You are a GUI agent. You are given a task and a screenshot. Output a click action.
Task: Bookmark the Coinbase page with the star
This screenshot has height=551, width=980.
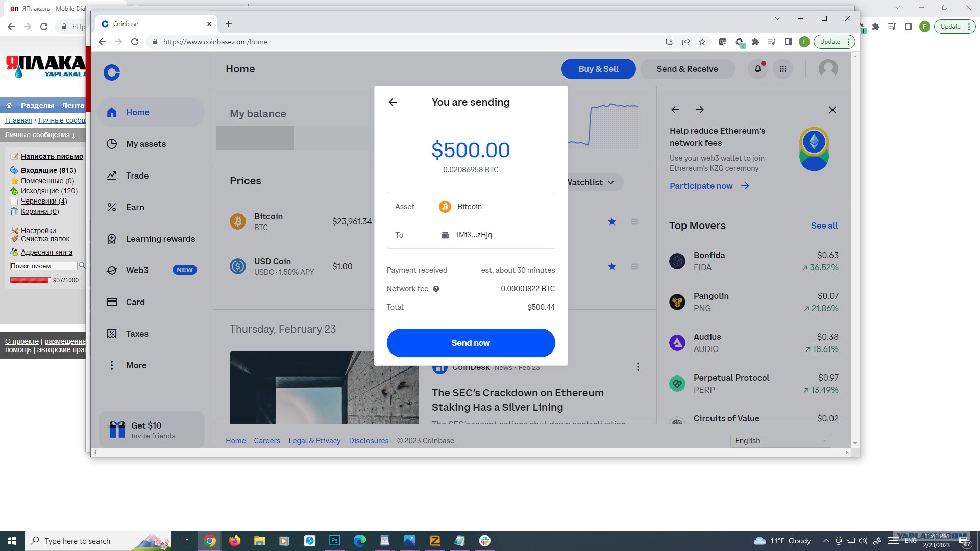pyautogui.click(x=702, y=42)
